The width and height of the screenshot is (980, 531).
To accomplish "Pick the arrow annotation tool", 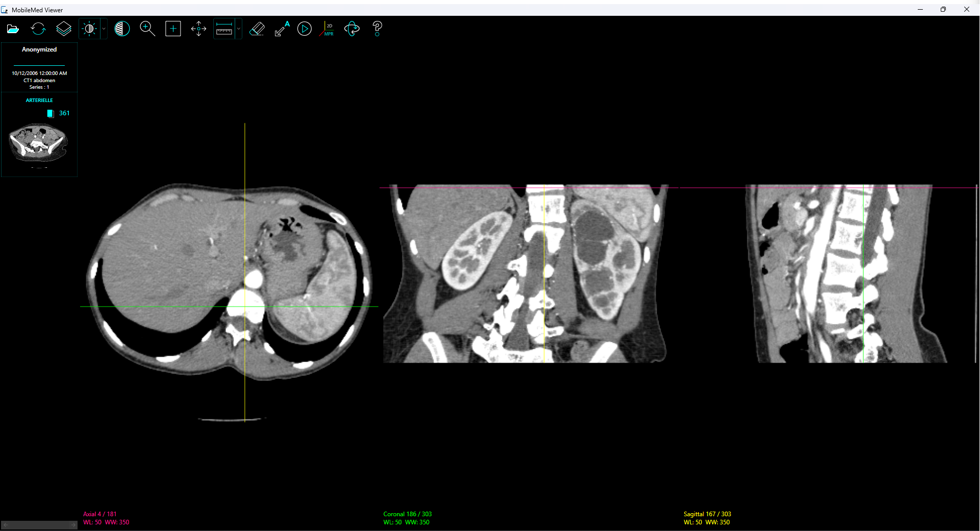I will [x=281, y=29].
